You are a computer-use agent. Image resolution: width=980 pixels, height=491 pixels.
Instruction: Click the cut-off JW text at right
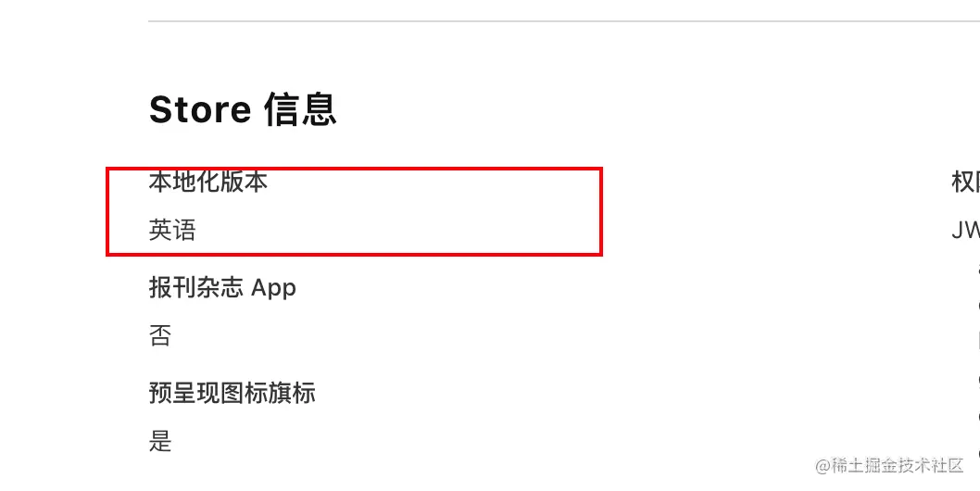[x=965, y=230]
